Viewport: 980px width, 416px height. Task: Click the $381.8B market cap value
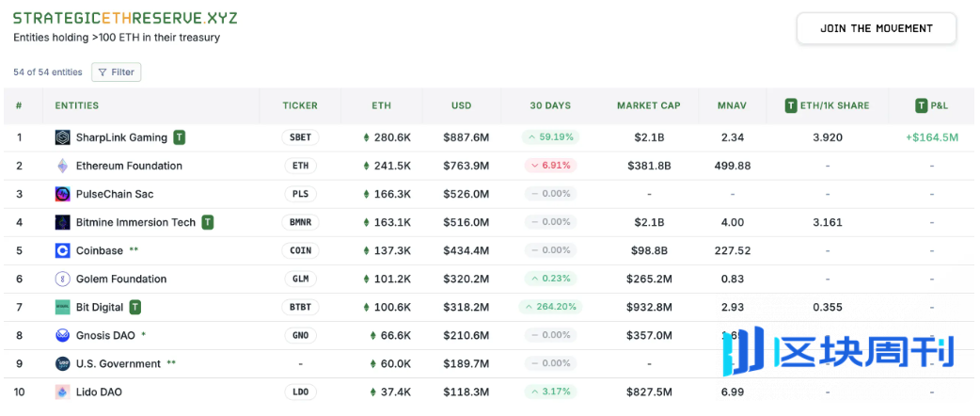[649, 166]
